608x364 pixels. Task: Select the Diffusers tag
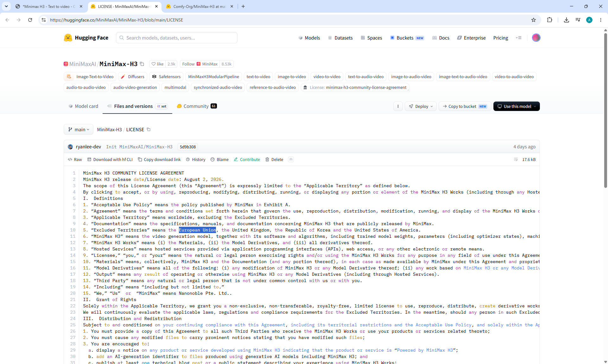[x=133, y=77]
